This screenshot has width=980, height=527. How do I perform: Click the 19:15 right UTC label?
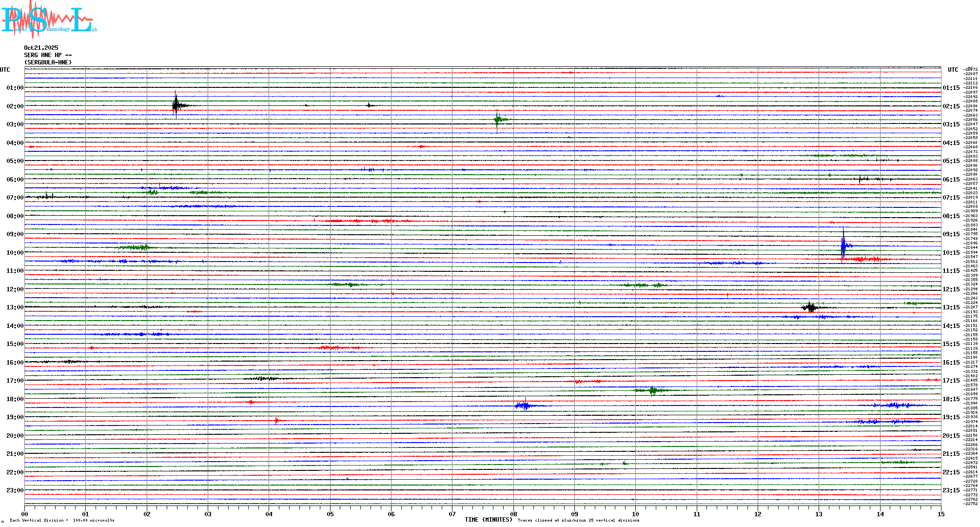tap(951, 417)
